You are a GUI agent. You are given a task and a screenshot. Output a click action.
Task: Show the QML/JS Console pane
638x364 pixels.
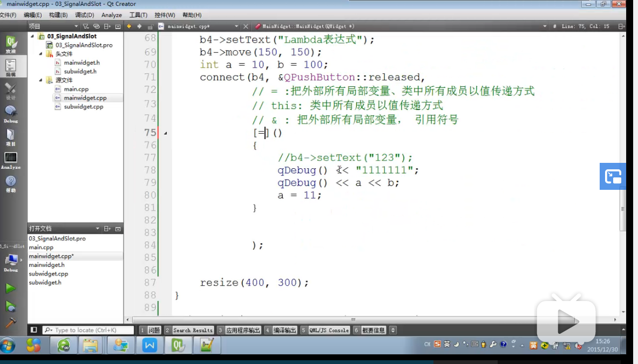(x=325, y=330)
